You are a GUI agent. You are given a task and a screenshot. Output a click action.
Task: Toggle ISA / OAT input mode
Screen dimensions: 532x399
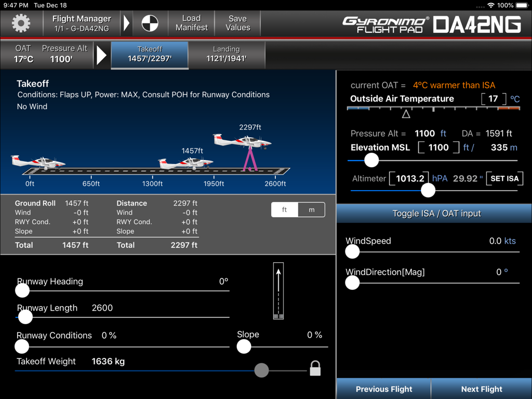(x=433, y=213)
